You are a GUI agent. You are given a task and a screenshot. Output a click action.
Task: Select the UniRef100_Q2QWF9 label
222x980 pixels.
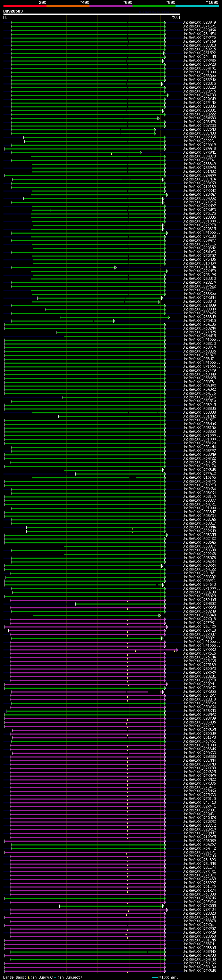point(199,23)
